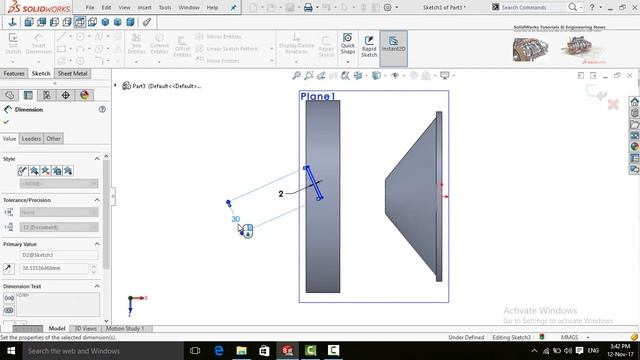
Task: Collapse the Primary Value section
Action: click(97, 244)
